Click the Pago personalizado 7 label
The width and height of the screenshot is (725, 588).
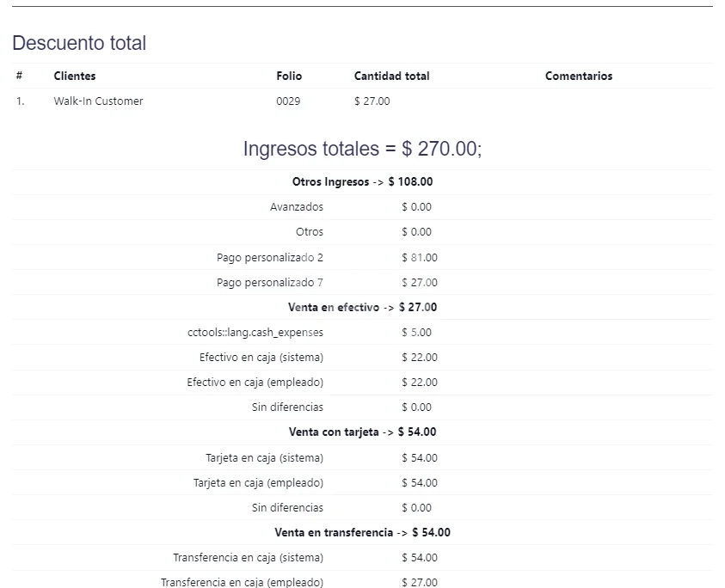click(270, 282)
